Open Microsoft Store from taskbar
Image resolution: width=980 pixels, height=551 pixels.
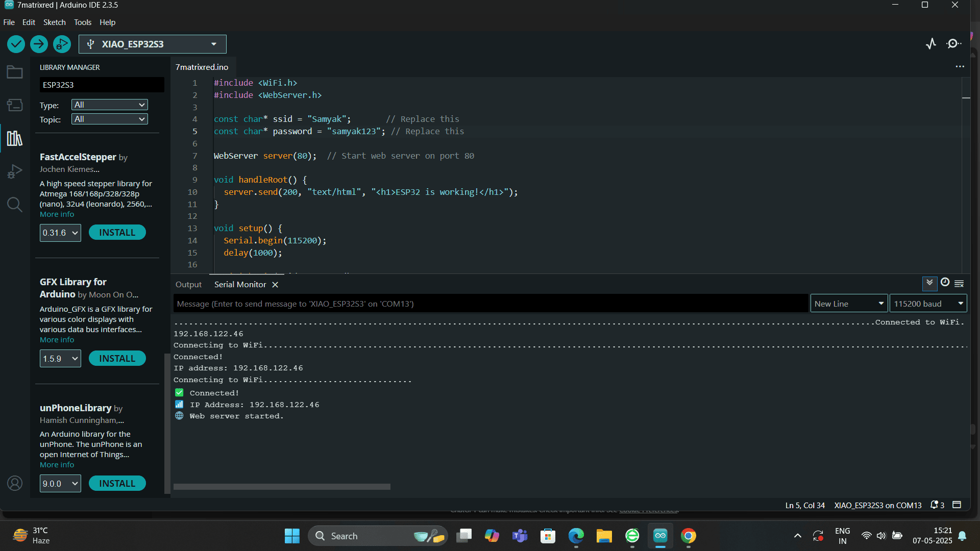pos(548,536)
